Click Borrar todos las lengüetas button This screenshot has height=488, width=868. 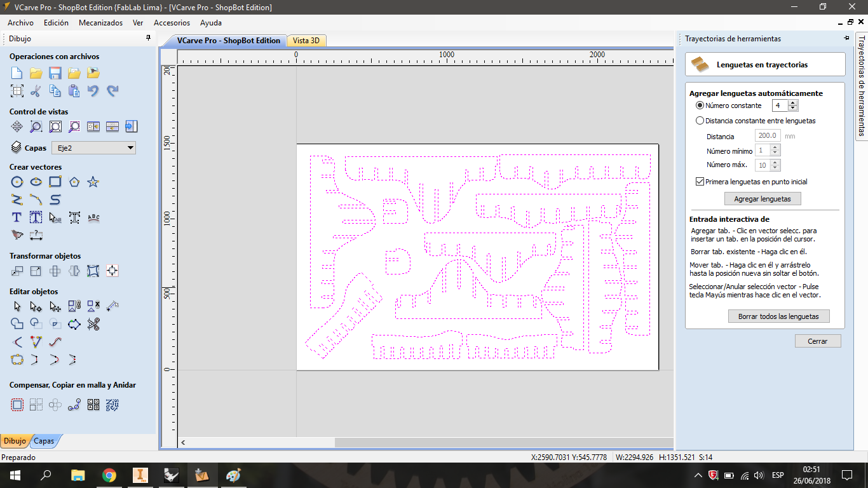(778, 316)
